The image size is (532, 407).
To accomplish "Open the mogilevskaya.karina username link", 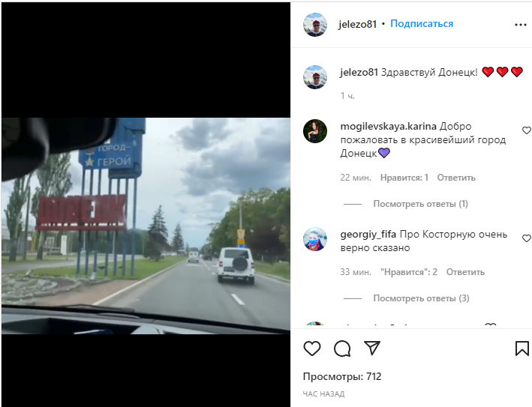I will click(389, 127).
